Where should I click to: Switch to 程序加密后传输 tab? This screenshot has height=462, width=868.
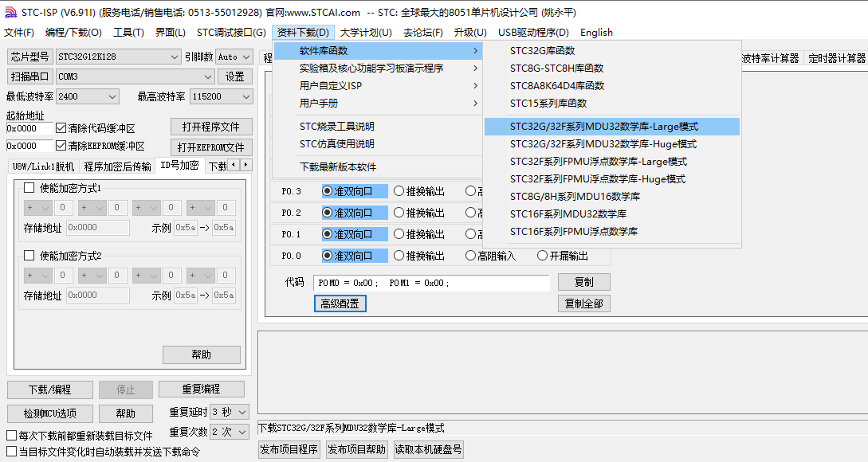click(117, 166)
